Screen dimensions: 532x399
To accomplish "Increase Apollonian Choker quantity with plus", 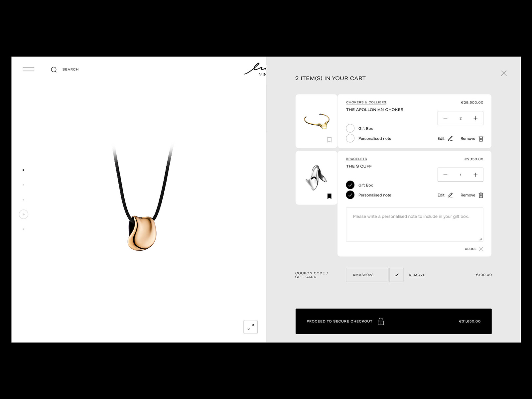I will [475, 118].
